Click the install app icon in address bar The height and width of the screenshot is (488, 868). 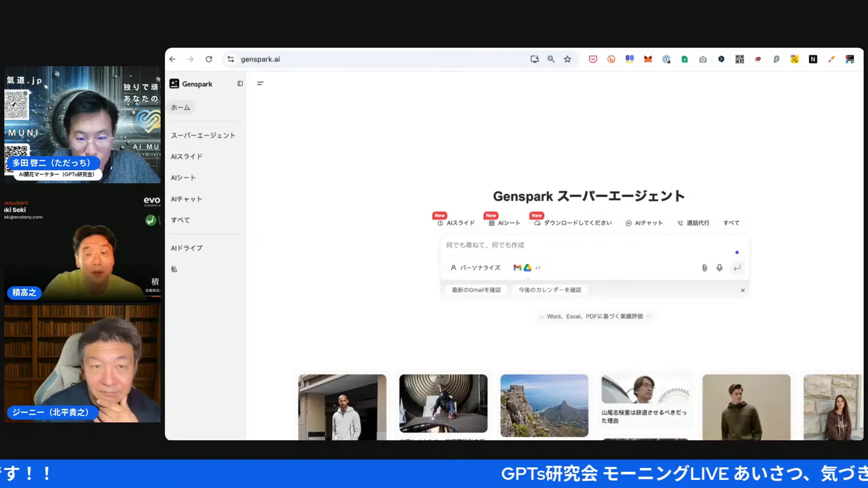pos(534,59)
